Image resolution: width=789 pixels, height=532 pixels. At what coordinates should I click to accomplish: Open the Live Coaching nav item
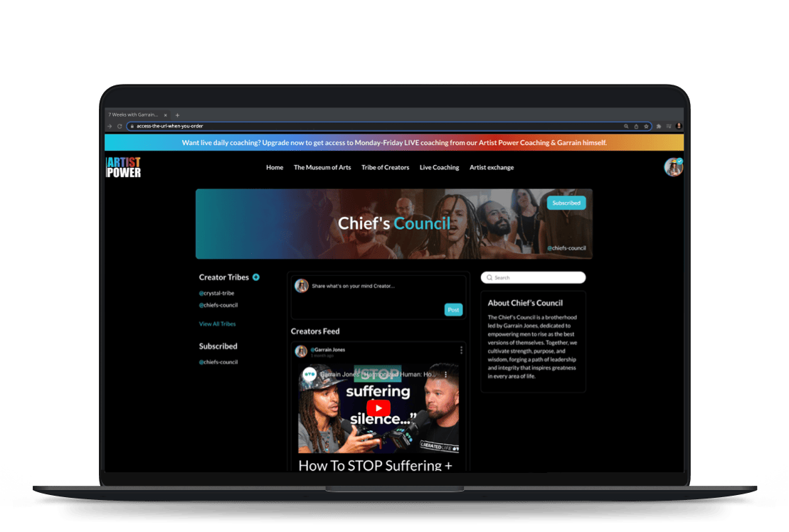tap(439, 168)
